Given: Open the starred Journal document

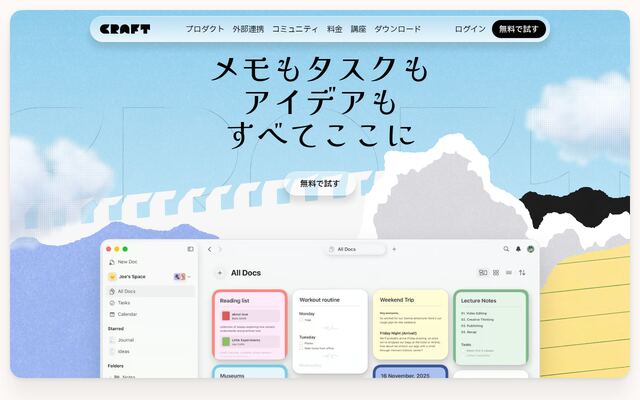Looking at the screenshot, I should (x=122, y=340).
